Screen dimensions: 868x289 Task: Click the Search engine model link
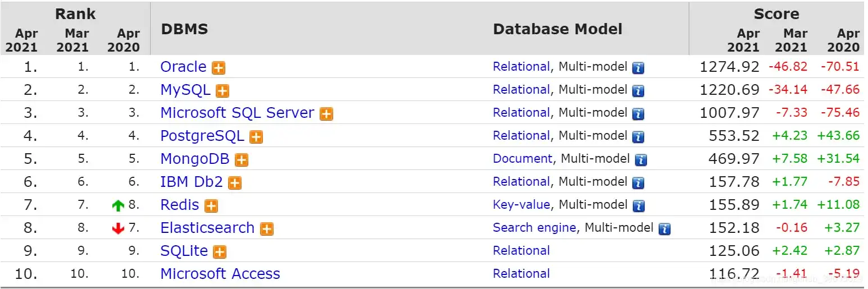pos(534,228)
